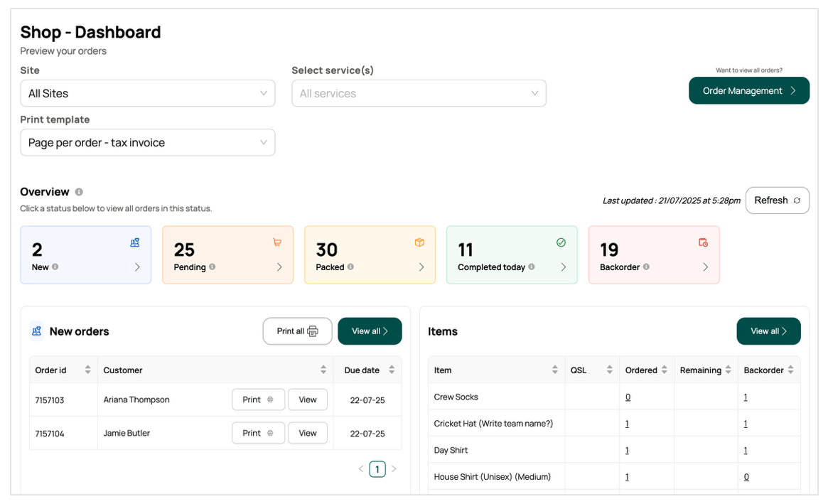Print Jamie Butler's order

[258, 433]
